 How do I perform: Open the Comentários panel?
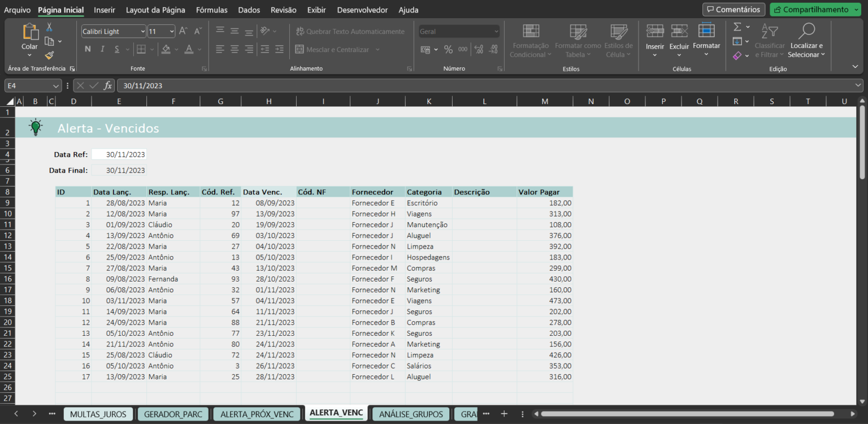tap(733, 9)
